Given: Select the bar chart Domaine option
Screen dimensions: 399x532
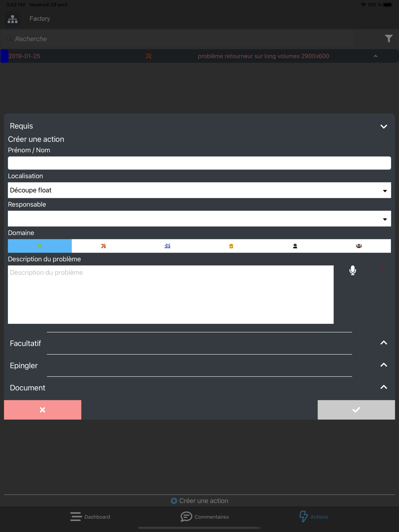Looking at the screenshot, I should pyautogui.click(x=168, y=246).
